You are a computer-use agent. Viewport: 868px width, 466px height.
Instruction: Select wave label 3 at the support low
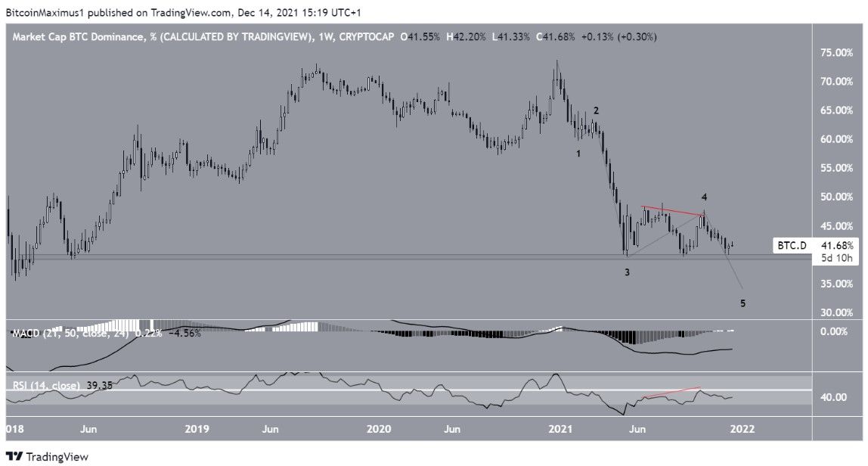628,272
